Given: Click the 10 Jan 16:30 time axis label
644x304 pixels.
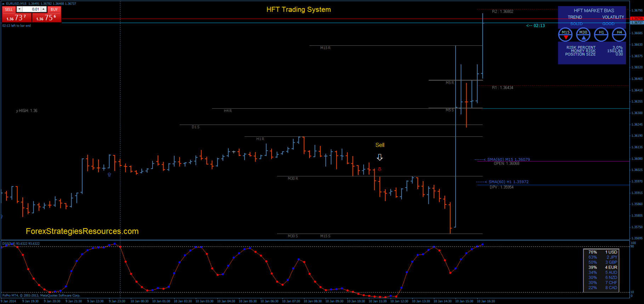Looking at the screenshot, I should point(486,301).
